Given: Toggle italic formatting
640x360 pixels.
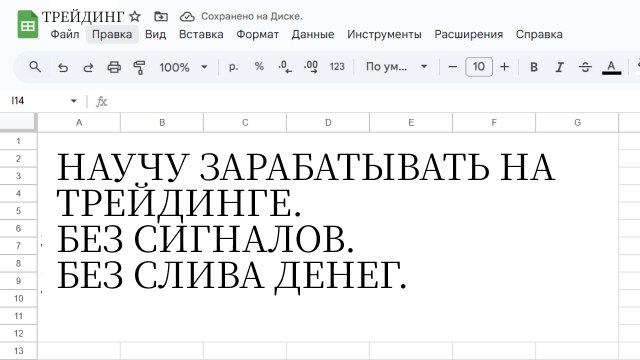Looking at the screenshot, I should (559, 67).
